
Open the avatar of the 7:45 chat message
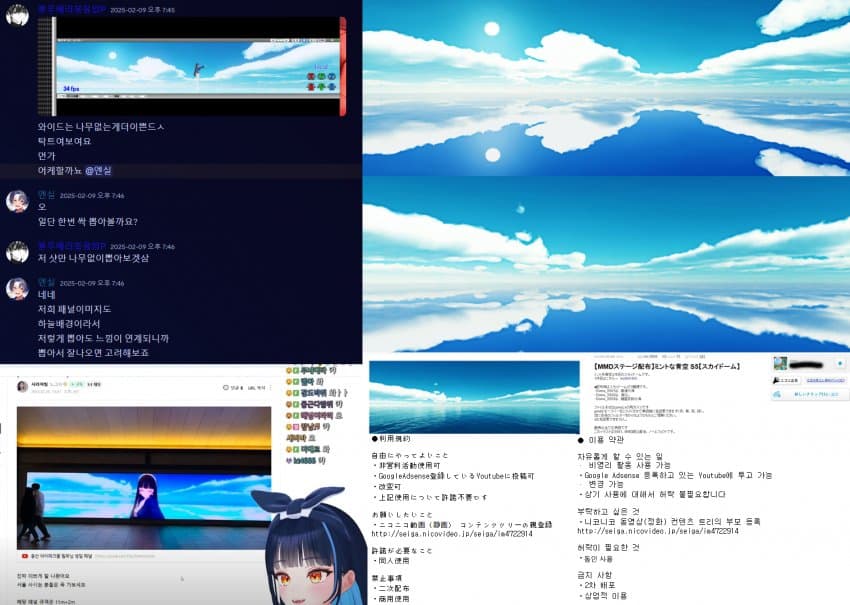pos(17,15)
